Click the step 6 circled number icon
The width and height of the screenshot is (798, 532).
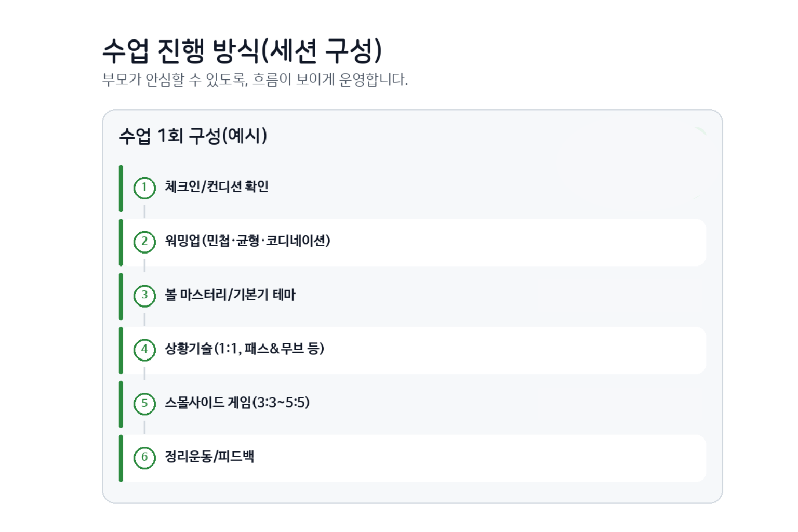[x=144, y=458]
